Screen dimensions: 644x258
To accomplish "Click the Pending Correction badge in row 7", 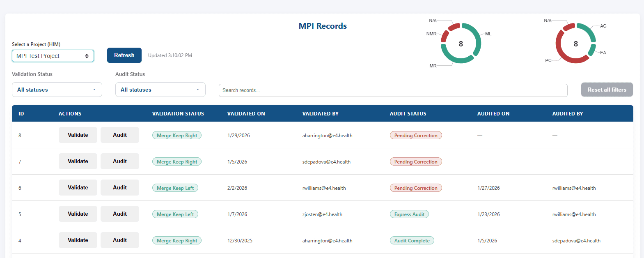I will click(x=416, y=162).
